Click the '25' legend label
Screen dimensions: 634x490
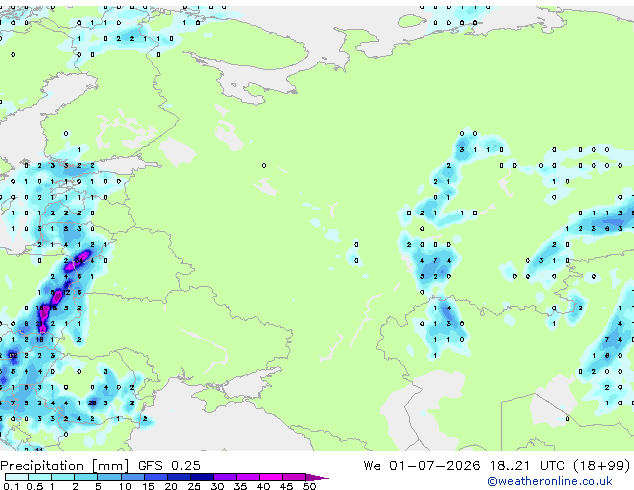tap(194, 486)
